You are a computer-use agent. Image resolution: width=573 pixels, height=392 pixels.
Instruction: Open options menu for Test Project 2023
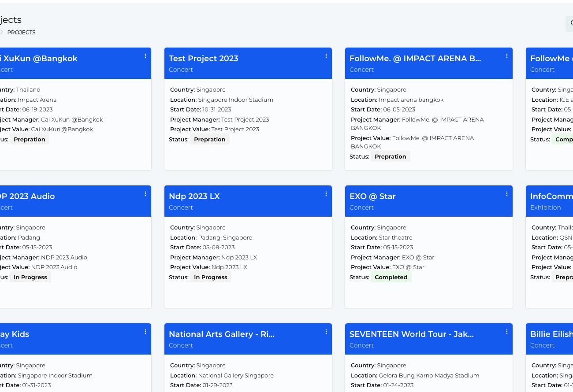(x=326, y=56)
